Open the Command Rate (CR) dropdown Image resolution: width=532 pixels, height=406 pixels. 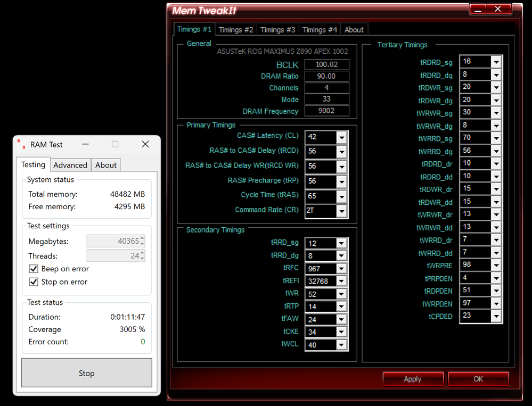tap(342, 211)
